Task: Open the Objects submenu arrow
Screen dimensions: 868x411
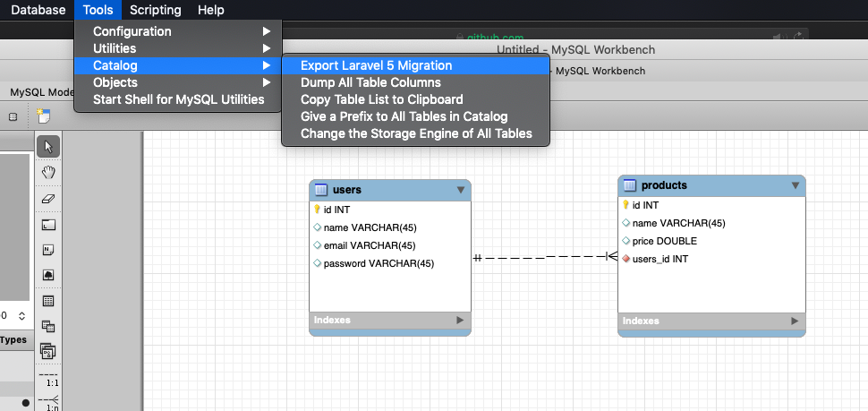Action: [x=267, y=82]
